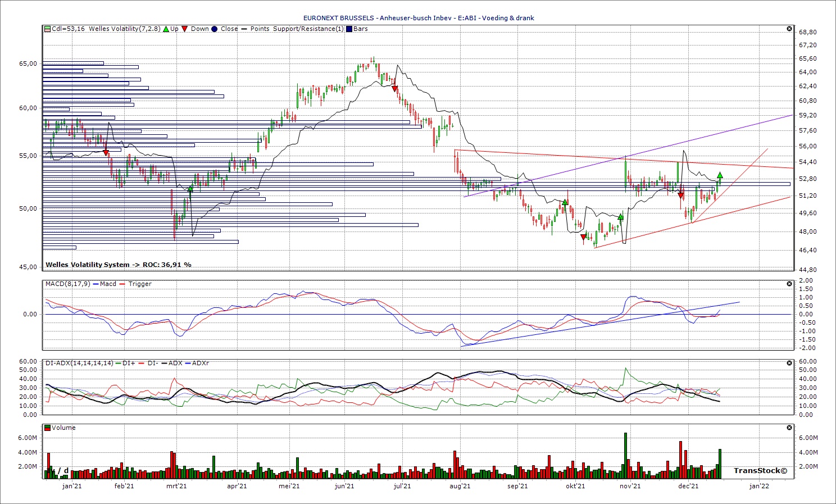Image resolution: width=836 pixels, height=504 pixels.
Task: Click the green buy arrow in March
Action: 190,189
